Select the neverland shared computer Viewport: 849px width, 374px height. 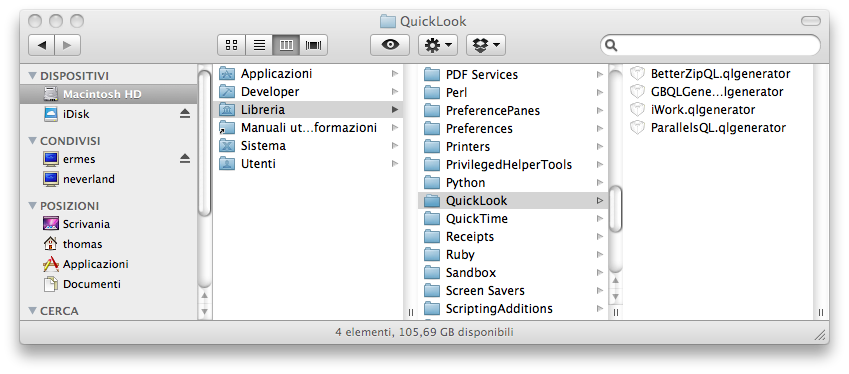109,179
